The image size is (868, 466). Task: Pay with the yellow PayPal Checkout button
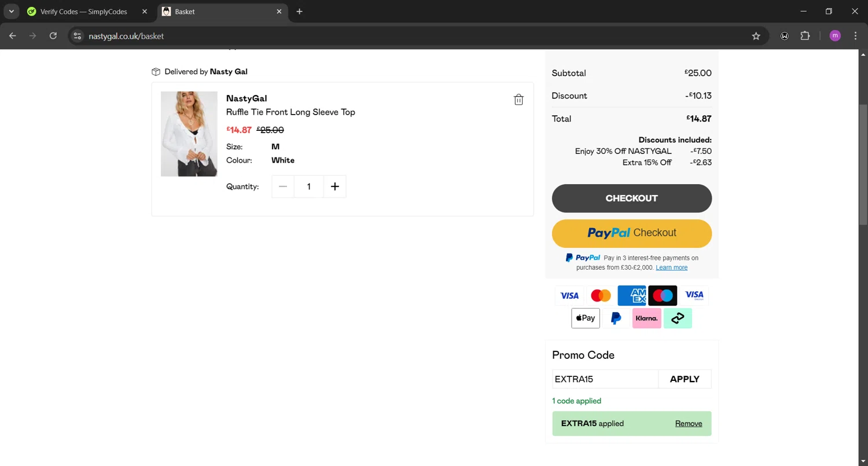coord(632,233)
